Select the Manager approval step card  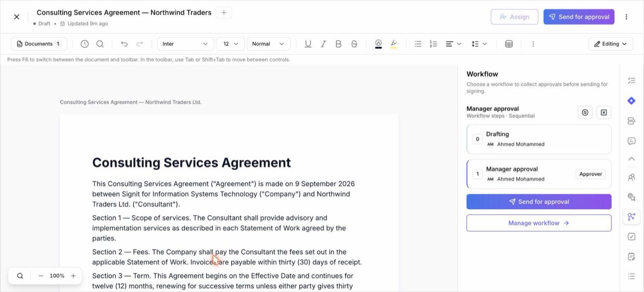click(x=539, y=174)
